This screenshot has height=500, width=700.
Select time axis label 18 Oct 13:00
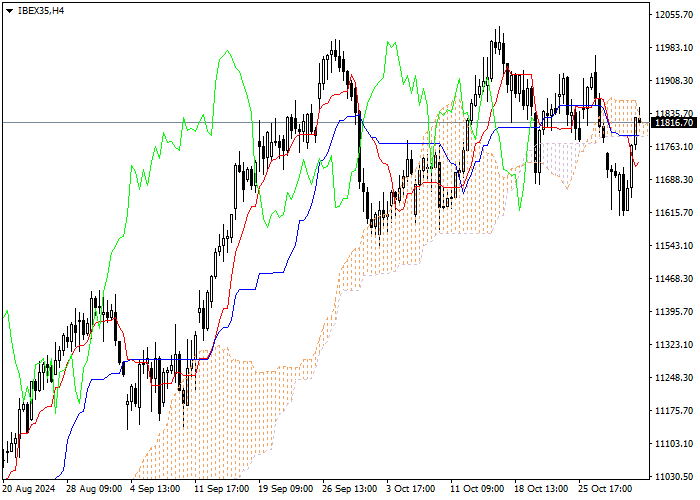[x=542, y=489]
